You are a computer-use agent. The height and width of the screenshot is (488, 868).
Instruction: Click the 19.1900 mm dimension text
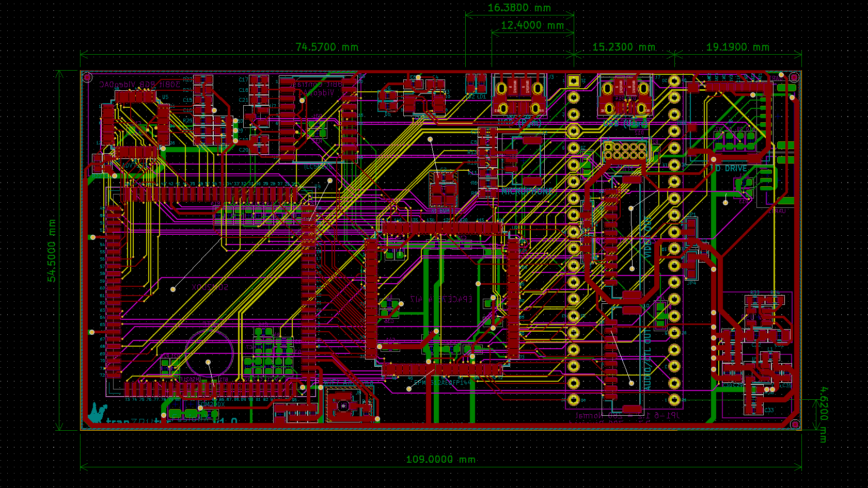point(738,47)
